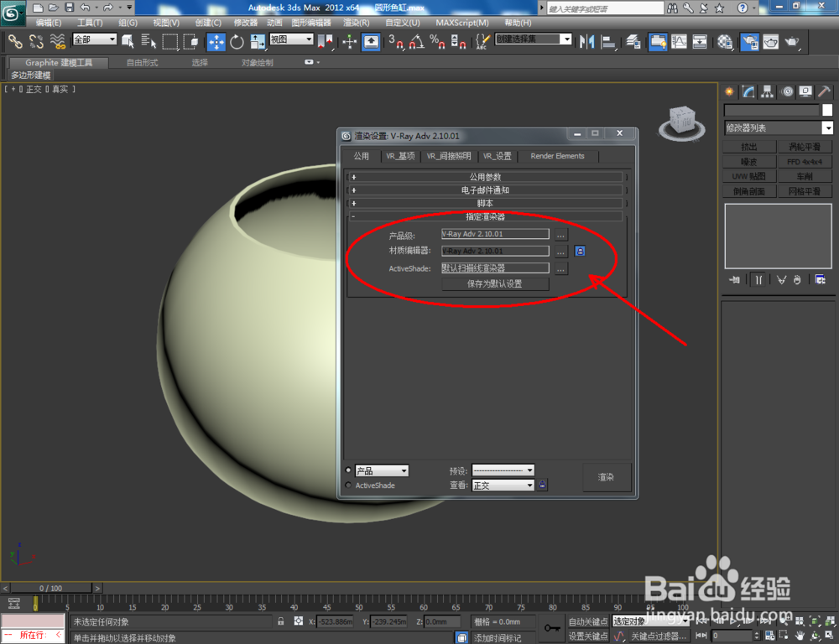Click the 0 / 100 time slider
The width and height of the screenshot is (839, 644).
tap(51, 588)
